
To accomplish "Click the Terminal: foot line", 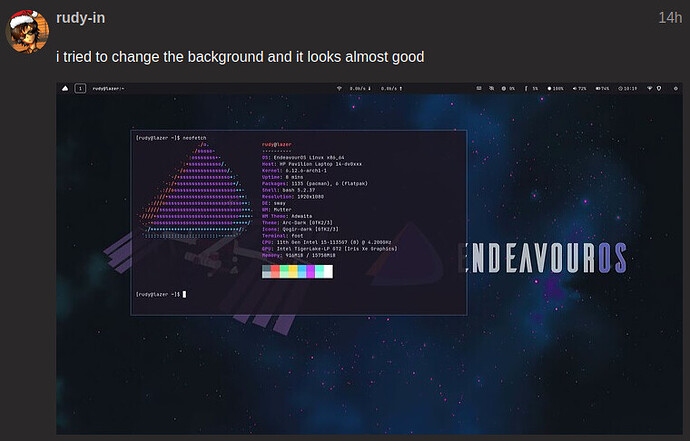I will tap(283, 236).
